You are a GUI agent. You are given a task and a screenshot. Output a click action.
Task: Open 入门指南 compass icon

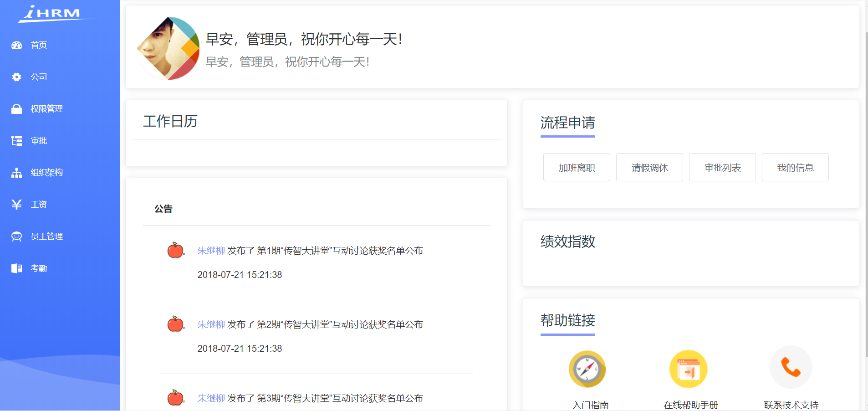(587, 369)
